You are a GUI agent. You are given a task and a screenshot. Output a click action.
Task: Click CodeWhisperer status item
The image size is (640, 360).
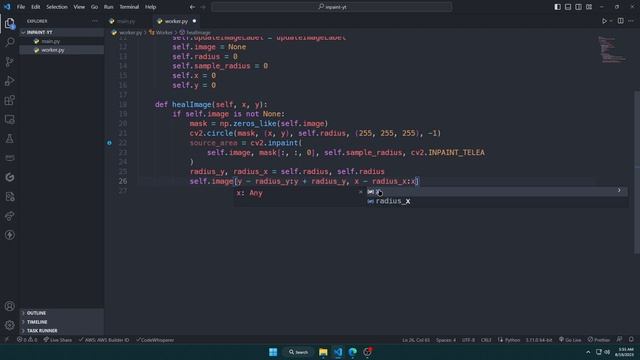[x=155, y=340]
